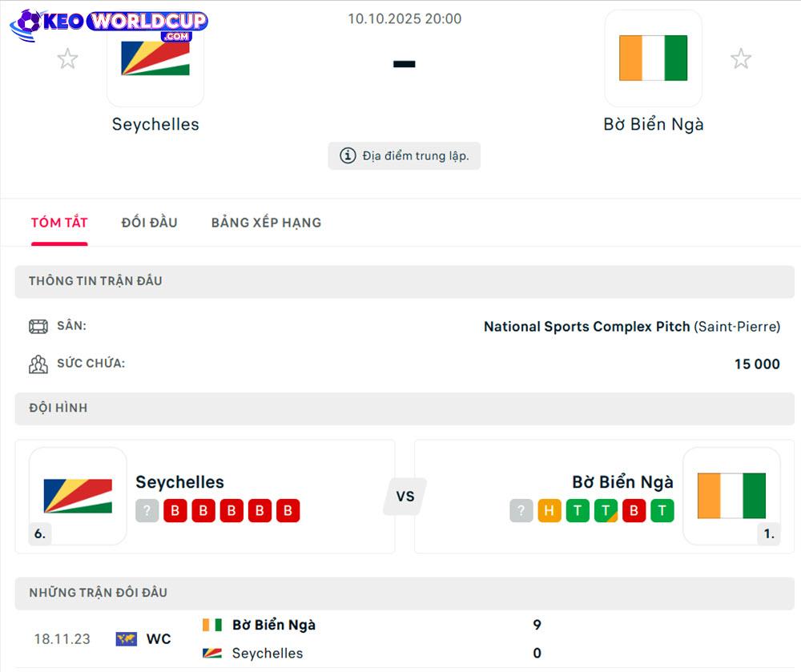This screenshot has height=672, width=801.
Task: Click Bờ Biển Ngà's last green T badge
Action: click(x=662, y=511)
